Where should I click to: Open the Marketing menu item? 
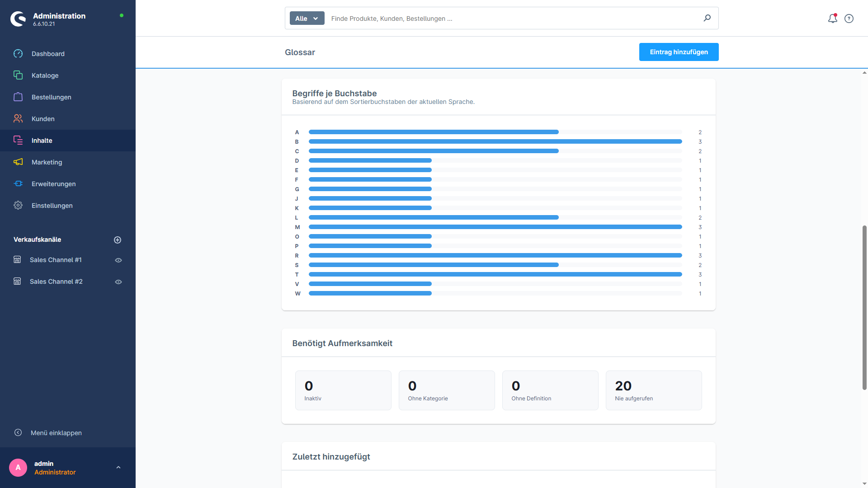pos(68,162)
